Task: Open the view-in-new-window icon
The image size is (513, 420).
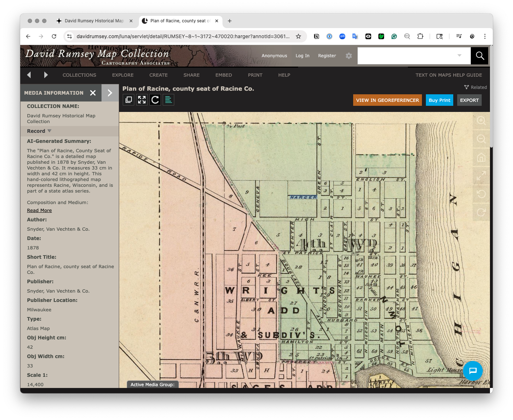Action: tap(129, 100)
